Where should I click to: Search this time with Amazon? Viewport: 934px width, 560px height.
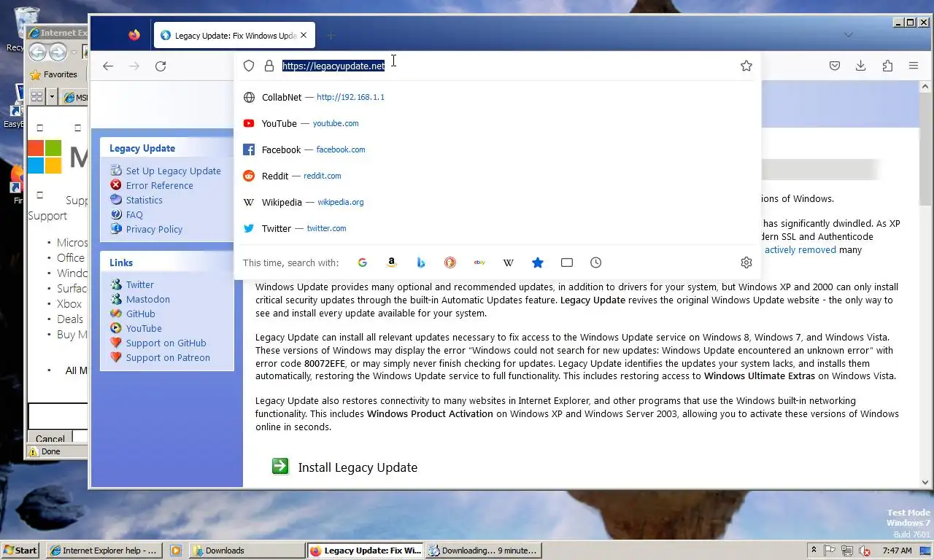click(392, 262)
